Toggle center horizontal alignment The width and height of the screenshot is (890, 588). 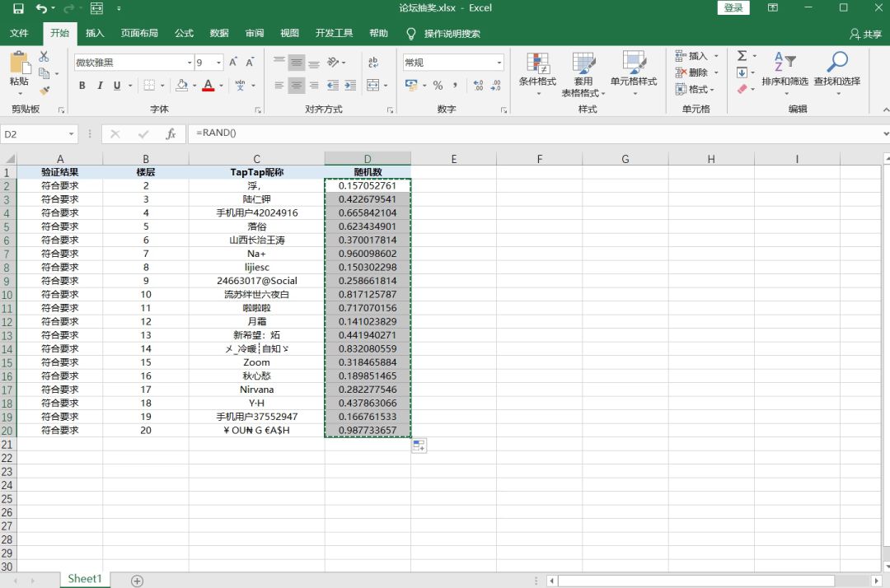pyautogui.click(x=297, y=85)
